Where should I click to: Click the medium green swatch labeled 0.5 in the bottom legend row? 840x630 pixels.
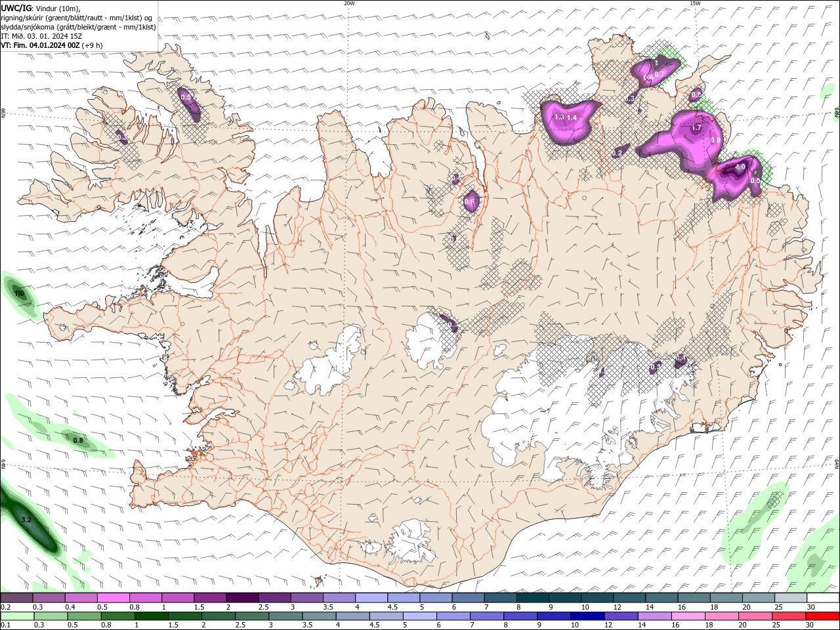[85, 616]
